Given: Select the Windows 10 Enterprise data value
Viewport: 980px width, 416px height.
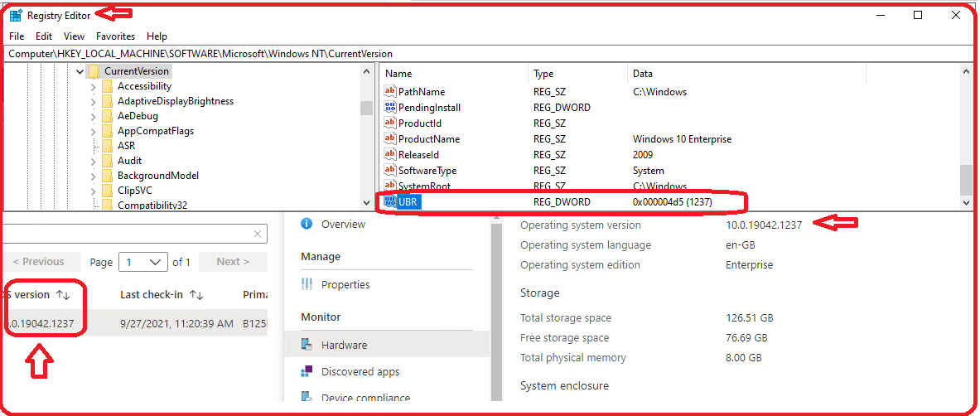Looking at the screenshot, I should click(x=682, y=139).
